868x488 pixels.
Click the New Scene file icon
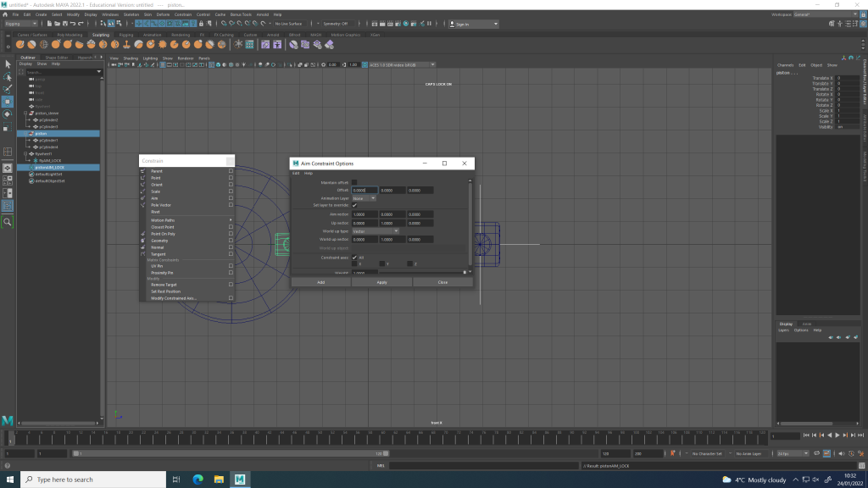49,24
